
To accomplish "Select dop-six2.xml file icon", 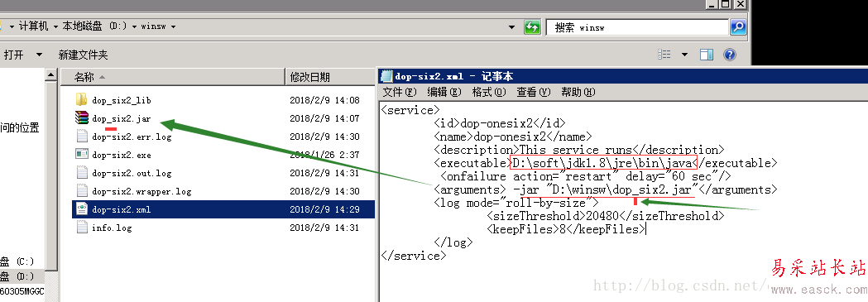I will tap(81, 209).
